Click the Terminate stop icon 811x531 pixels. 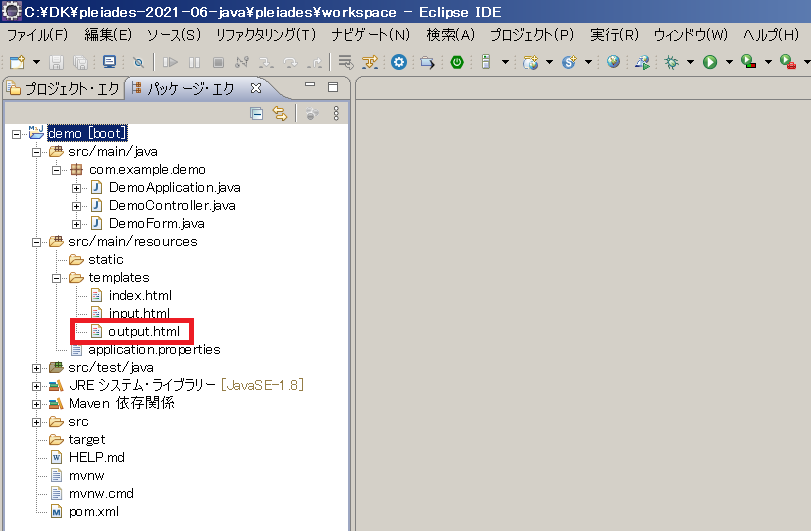tap(218, 63)
